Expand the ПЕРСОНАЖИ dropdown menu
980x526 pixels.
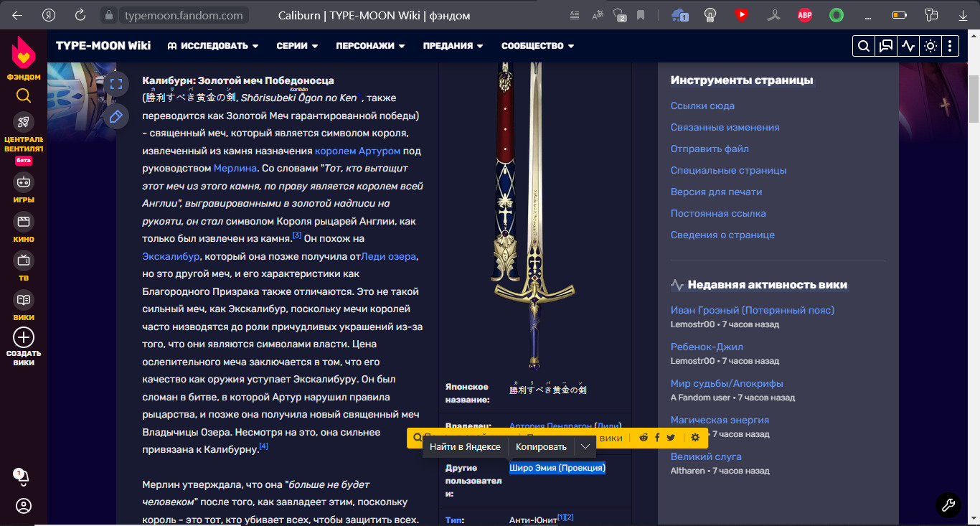click(x=370, y=46)
